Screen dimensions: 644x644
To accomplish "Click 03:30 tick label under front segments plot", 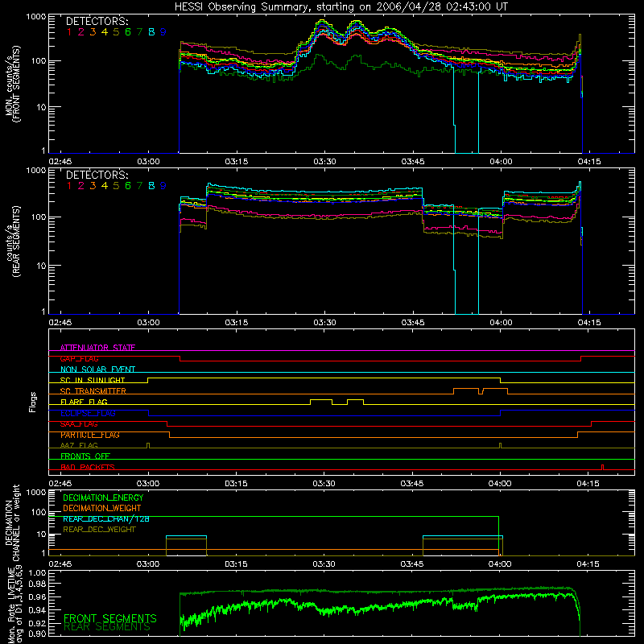I will click(x=324, y=162).
